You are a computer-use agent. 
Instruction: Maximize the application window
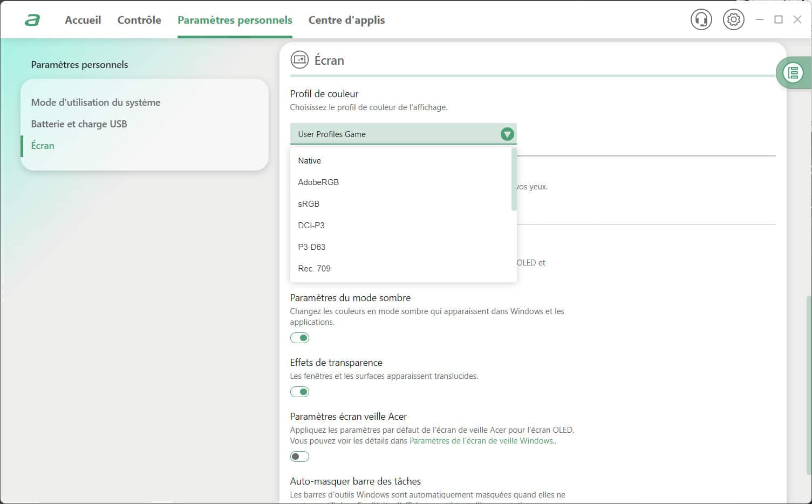(778, 19)
